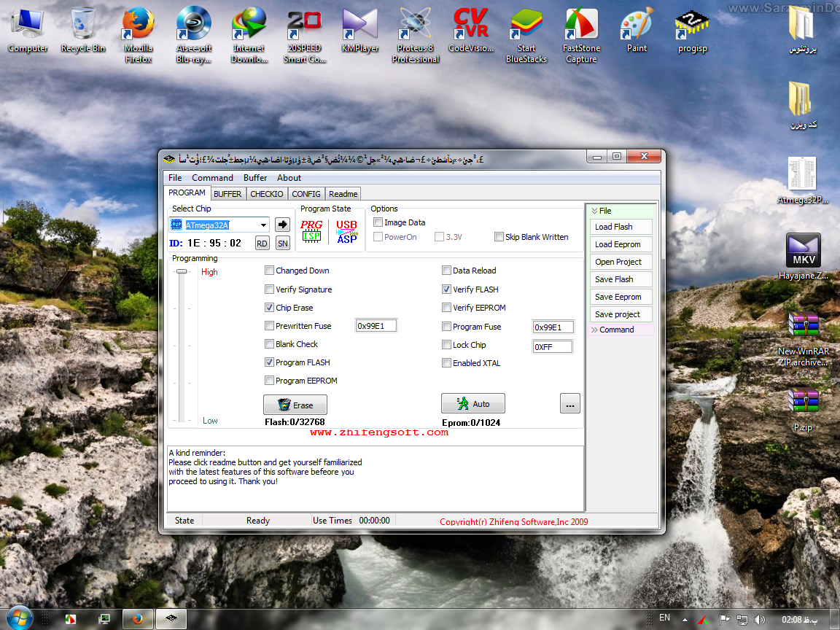Screen dimensions: 840x630
Task: Click the Auto programming button
Action: (x=472, y=403)
